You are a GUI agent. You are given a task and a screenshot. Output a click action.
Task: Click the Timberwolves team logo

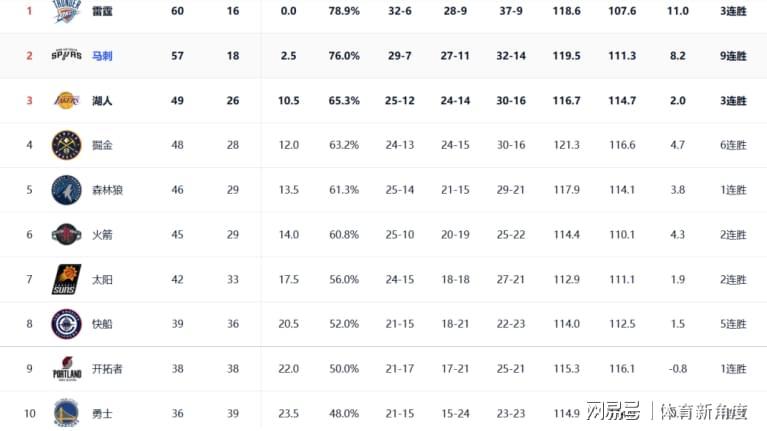(67, 190)
